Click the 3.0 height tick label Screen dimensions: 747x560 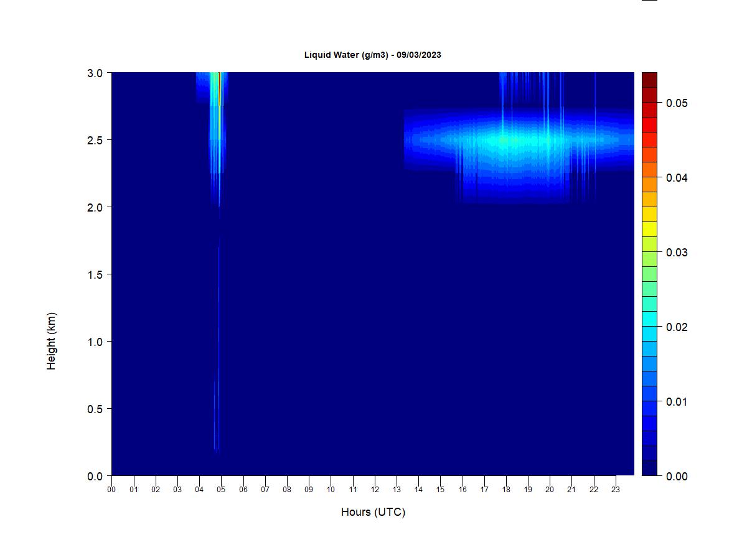tap(95, 73)
